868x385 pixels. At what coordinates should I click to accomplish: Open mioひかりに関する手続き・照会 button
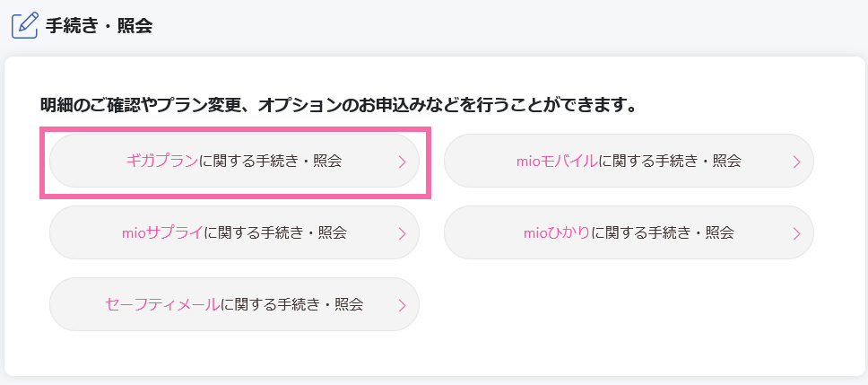[x=629, y=232]
